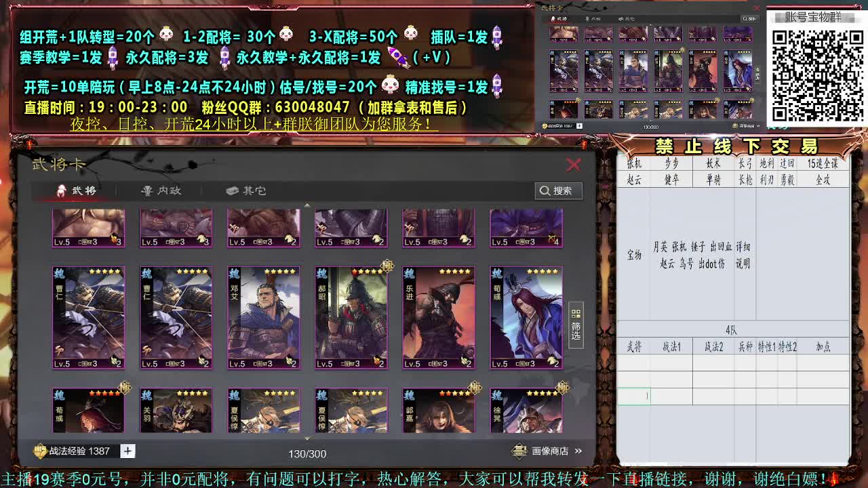Screen dimensions: 868x488
Task: Click the 战法经验 fist icon
Action: [40, 451]
